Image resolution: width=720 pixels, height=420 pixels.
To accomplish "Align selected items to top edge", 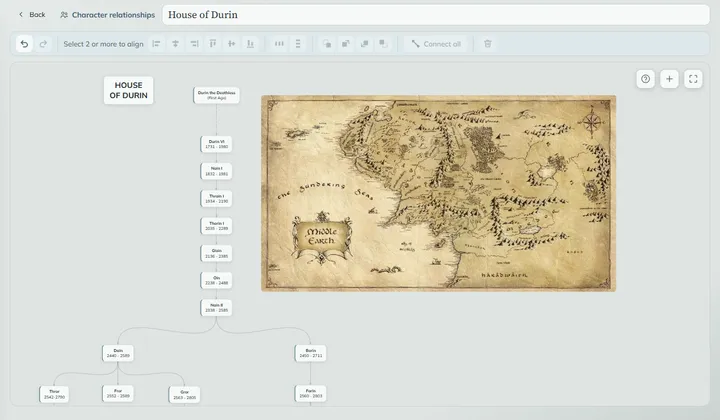I will click(x=213, y=44).
